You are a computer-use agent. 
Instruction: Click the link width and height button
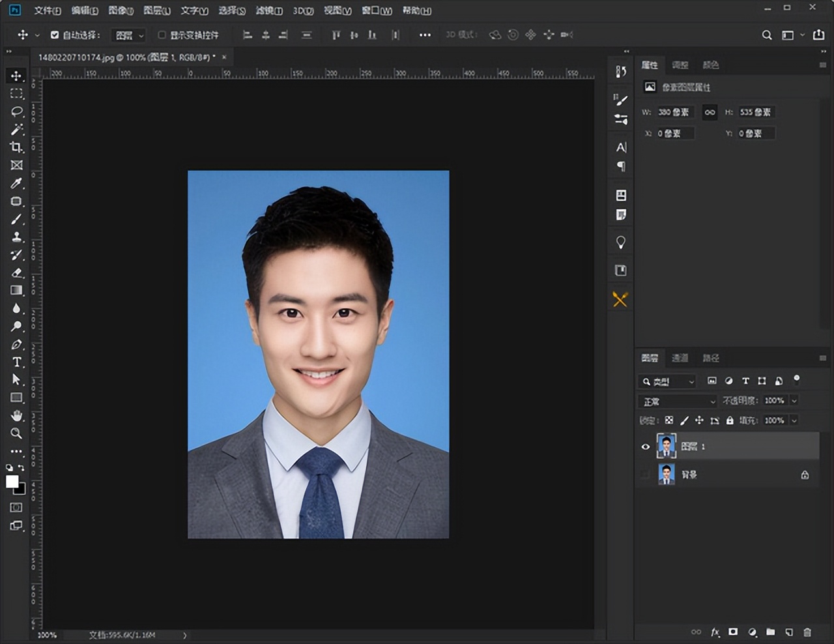[x=710, y=112]
